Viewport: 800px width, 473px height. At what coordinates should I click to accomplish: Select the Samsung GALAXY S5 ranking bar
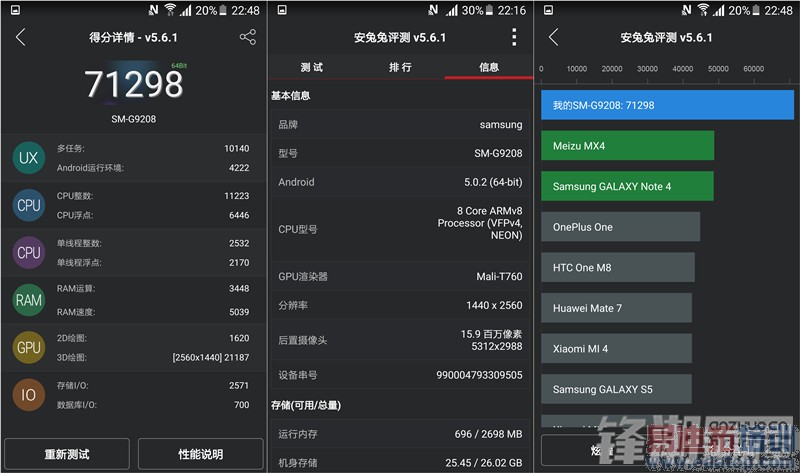click(x=616, y=389)
